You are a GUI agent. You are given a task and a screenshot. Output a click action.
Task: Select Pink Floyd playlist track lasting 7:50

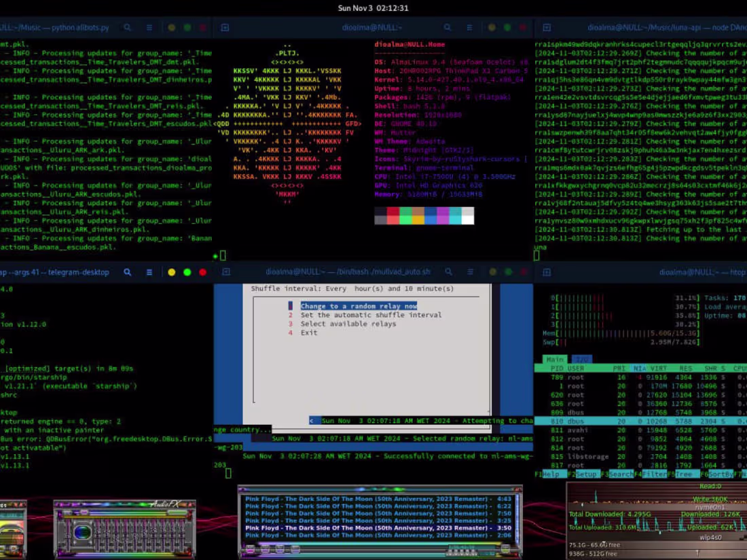coord(378,513)
